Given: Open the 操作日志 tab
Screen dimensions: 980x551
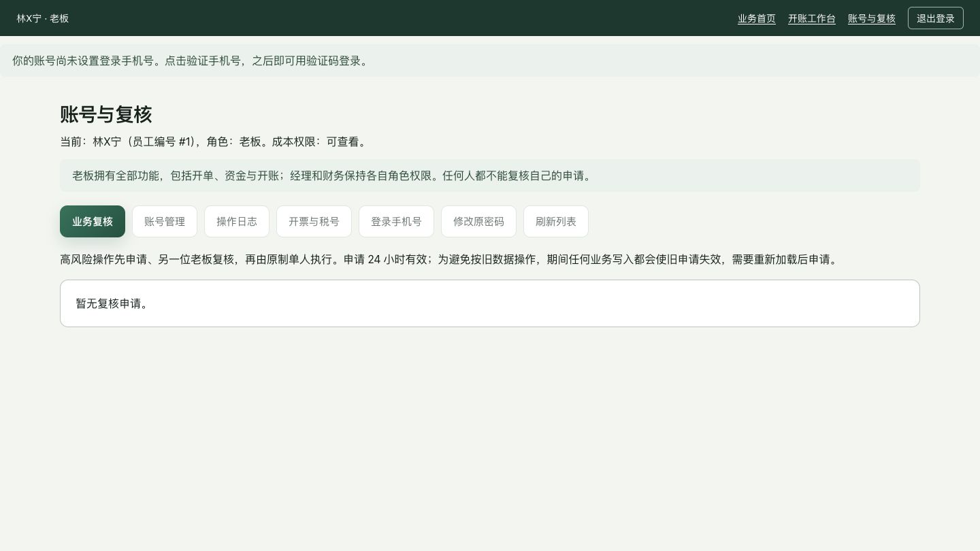Looking at the screenshot, I should click(x=237, y=222).
